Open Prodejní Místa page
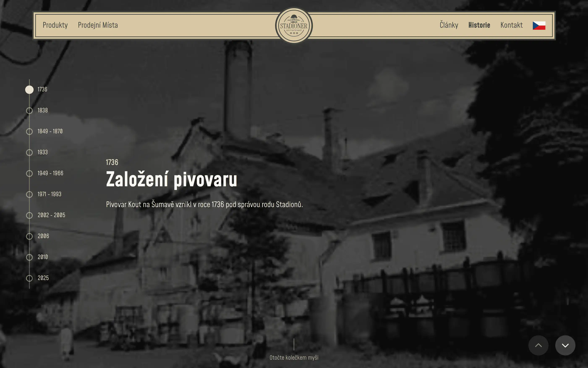 tap(98, 25)
